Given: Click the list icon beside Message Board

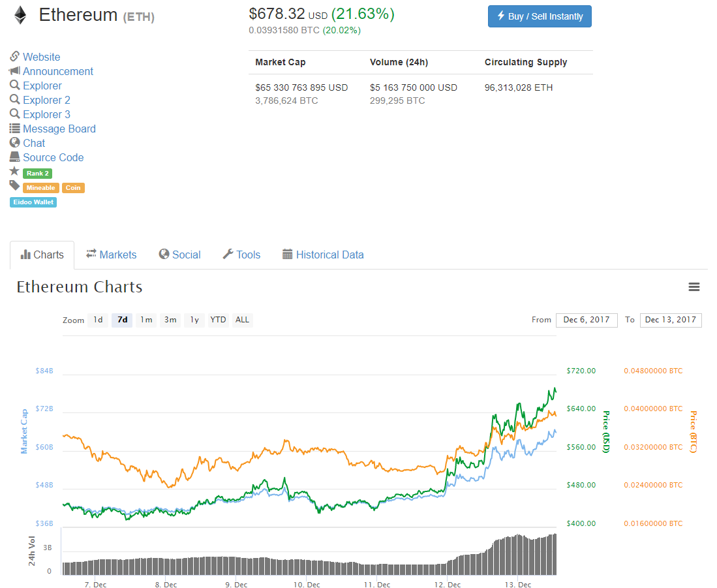Looking at the screenshot, I should click(14, 128).
